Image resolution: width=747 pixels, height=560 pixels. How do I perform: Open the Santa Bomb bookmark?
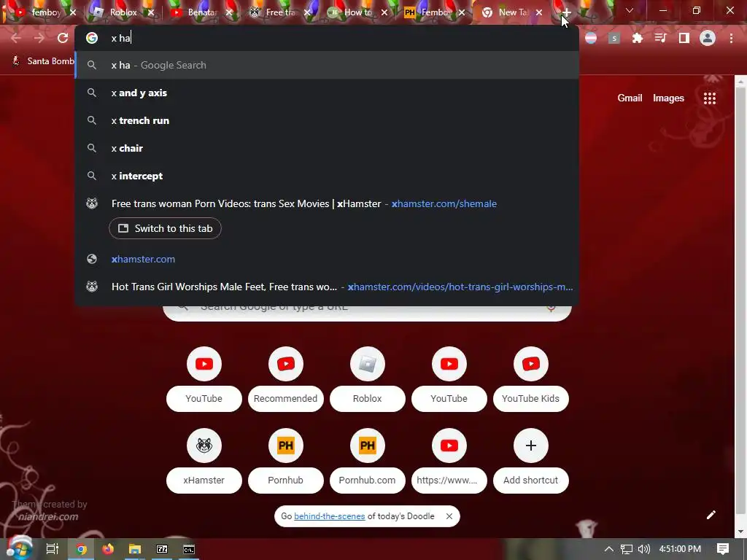pyautogui.click(x=43, y=61)
